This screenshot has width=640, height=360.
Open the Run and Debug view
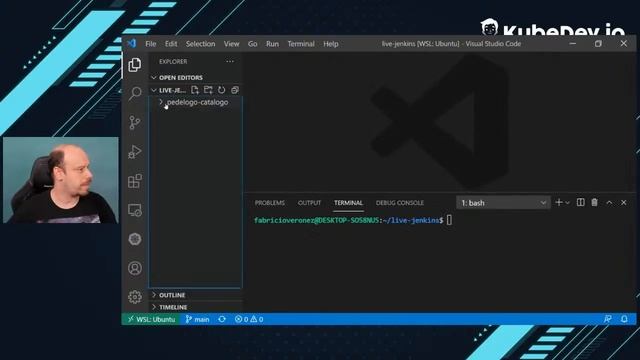click(x=135, y=152)
